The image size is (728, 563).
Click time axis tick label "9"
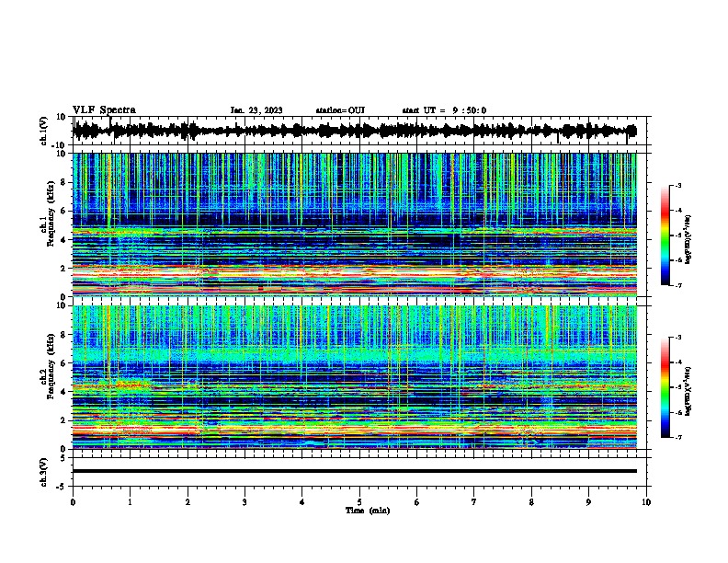(x=588, y=502)
